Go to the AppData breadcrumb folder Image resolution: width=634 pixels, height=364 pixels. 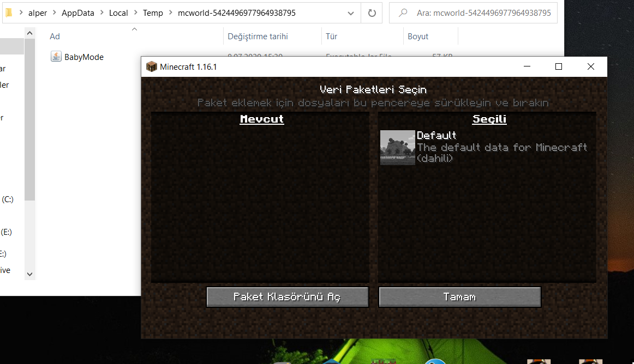(77, 13)
